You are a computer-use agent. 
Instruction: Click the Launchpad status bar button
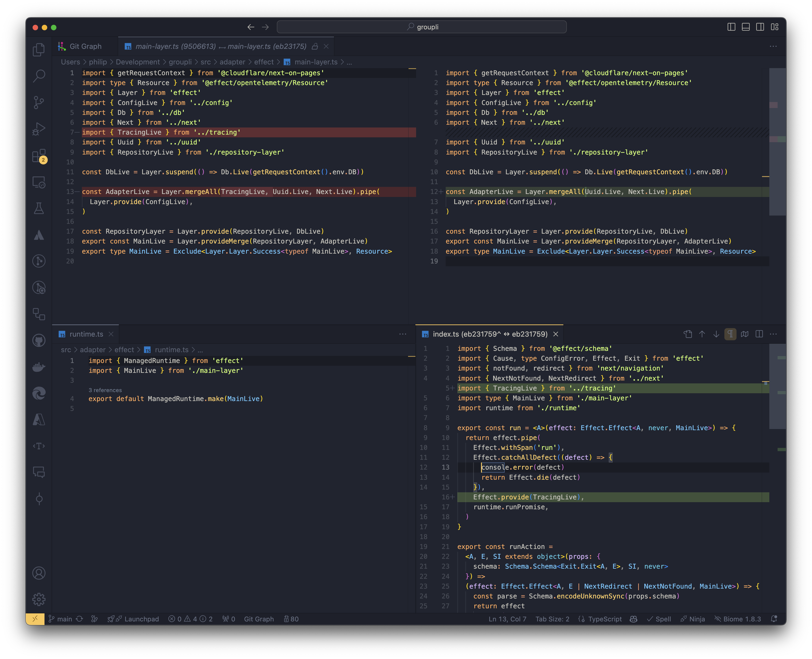coord(141,619)
